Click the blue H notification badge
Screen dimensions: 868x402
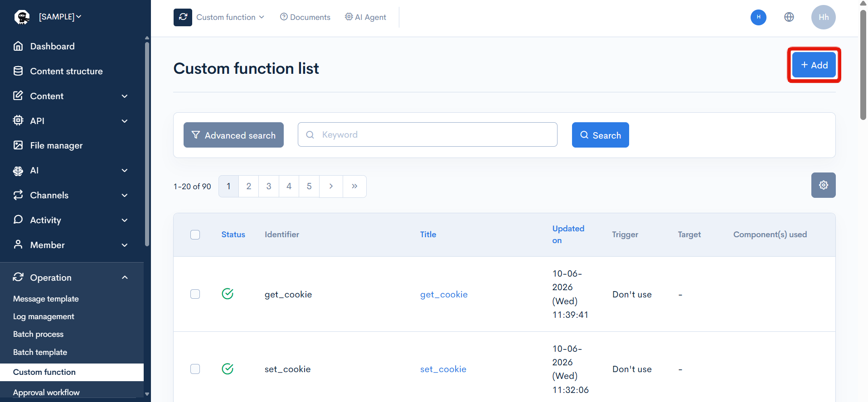[x=758, y=17]
